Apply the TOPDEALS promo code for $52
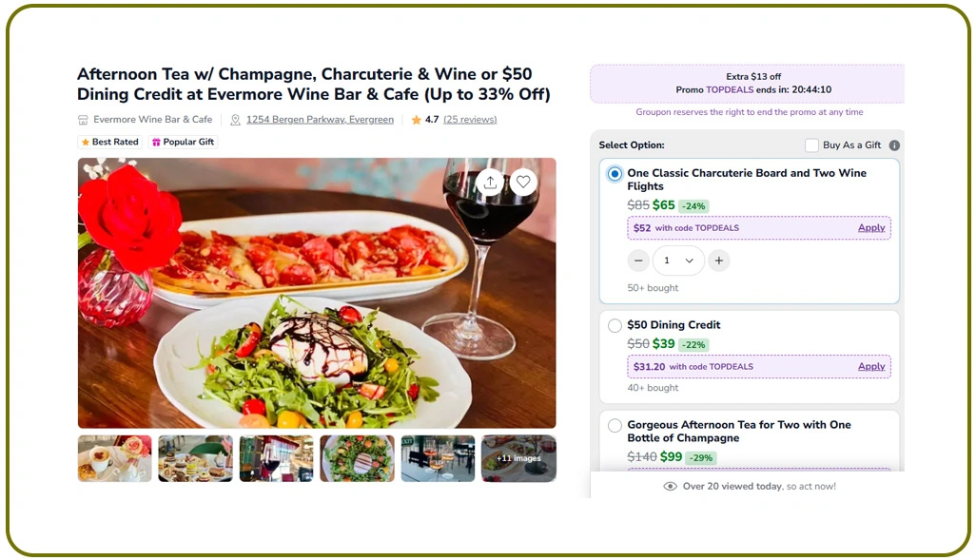The height and width of the screenshot is (560, 976). tap(871, 228)
